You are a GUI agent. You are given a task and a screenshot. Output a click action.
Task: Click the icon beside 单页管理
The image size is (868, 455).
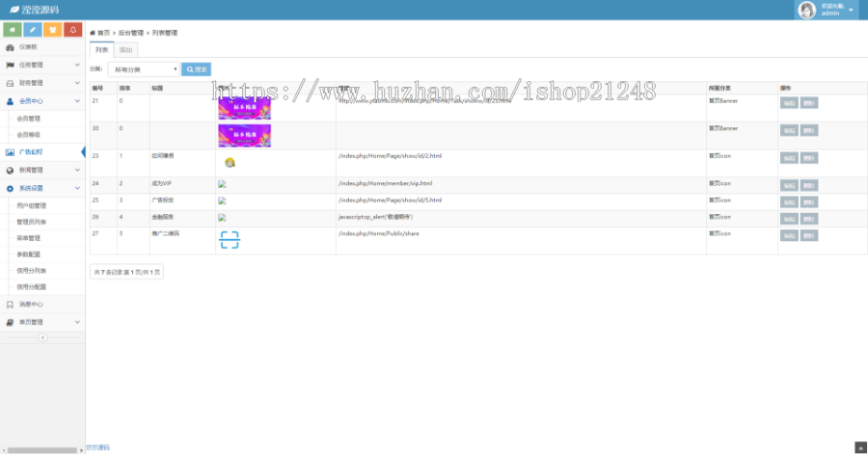tap(10, 322)
